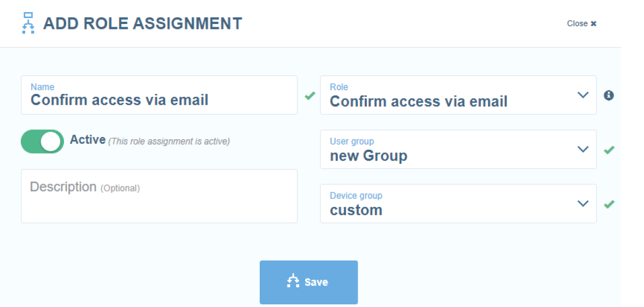Click the info icon next to Role
This screenshot has height=307, width=644.
coord(608,95)
